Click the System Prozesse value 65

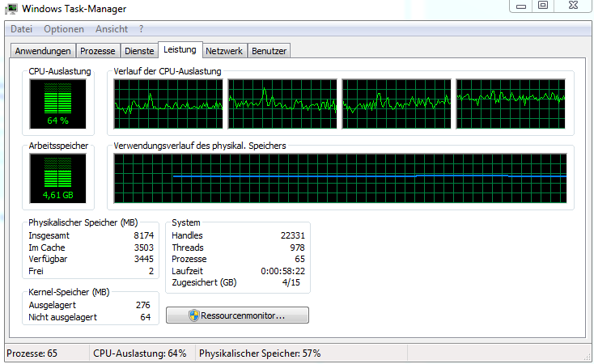point(299,259)
